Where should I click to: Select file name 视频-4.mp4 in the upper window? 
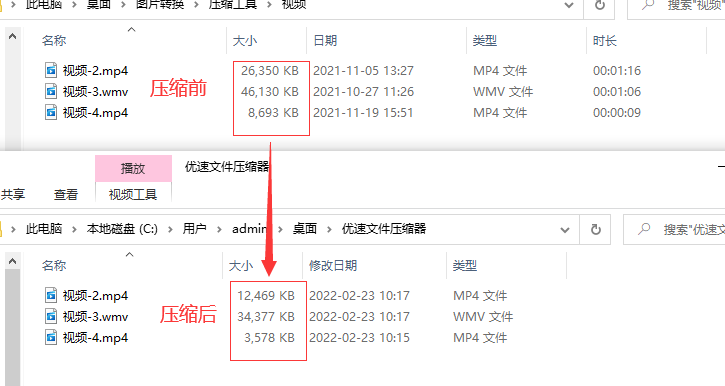pyautogui.click(x=95, y=112)
